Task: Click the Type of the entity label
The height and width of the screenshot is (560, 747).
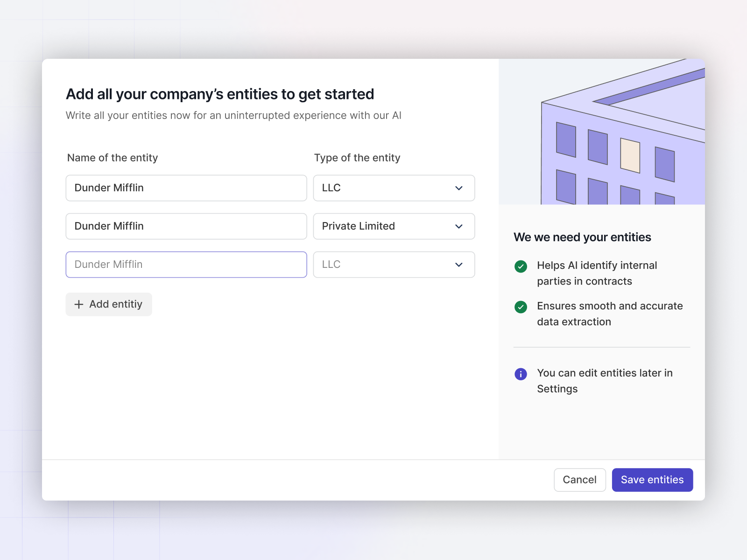Action: [357, 158]
